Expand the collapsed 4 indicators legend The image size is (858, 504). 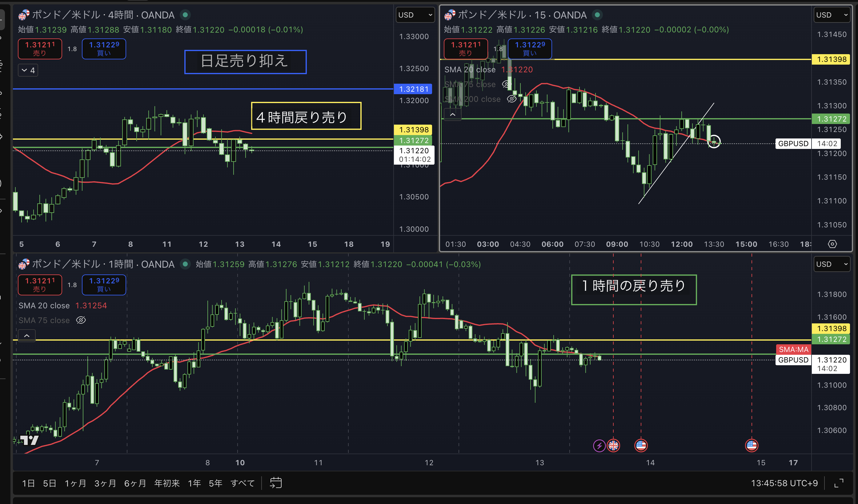(x=28, y=70)
